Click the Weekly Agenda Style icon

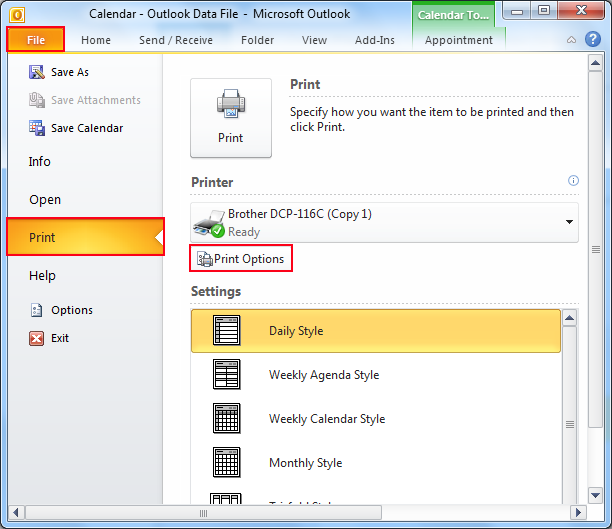226,374
